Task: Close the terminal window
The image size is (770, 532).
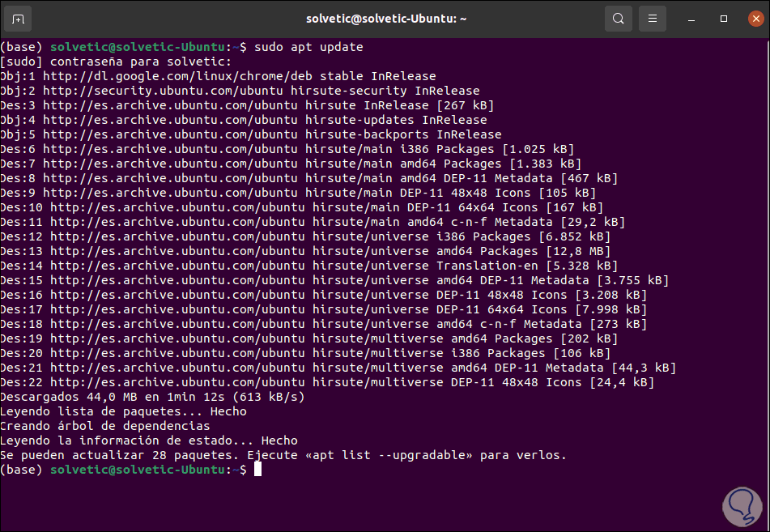Action: (x=755, y=19)
